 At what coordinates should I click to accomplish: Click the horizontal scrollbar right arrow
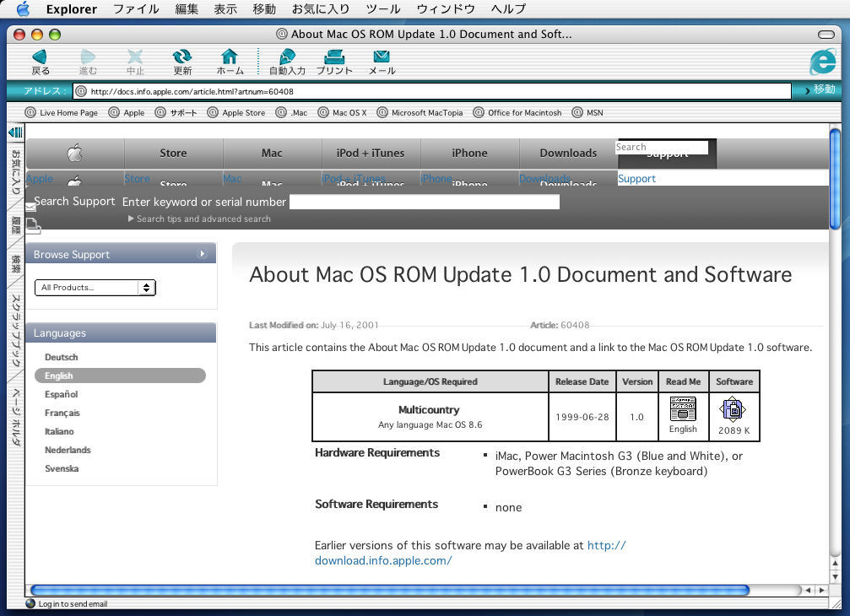tap(822, 590)
